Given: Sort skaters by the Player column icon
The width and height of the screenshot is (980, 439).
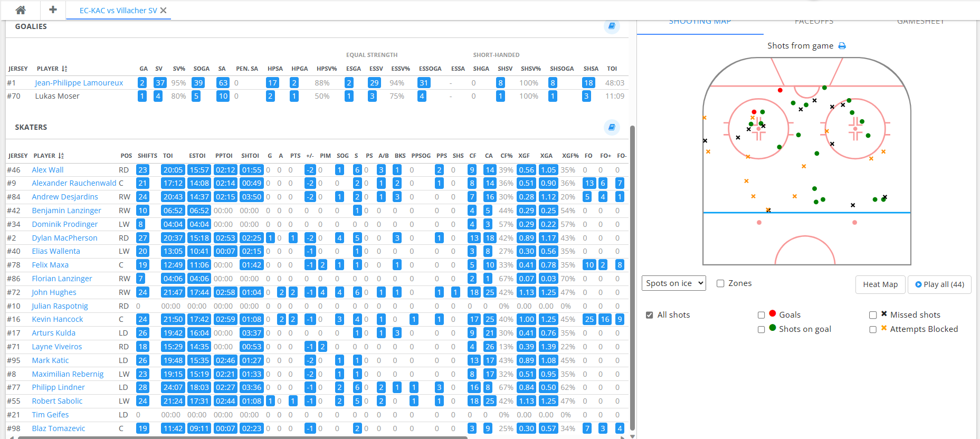Looking at the screenshot, I should (61, 156).
